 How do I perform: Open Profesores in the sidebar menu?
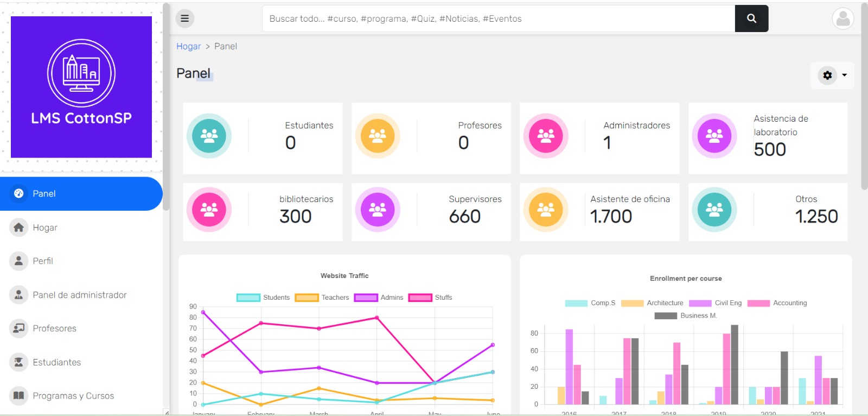pyautogui.click(x=81, y=328)
